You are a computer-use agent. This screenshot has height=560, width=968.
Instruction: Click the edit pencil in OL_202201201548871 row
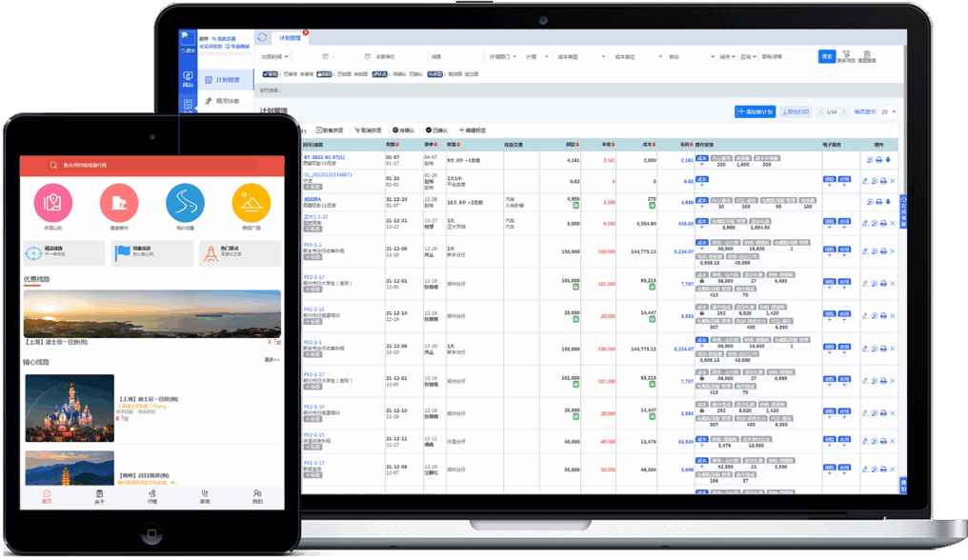coord(865,181)
